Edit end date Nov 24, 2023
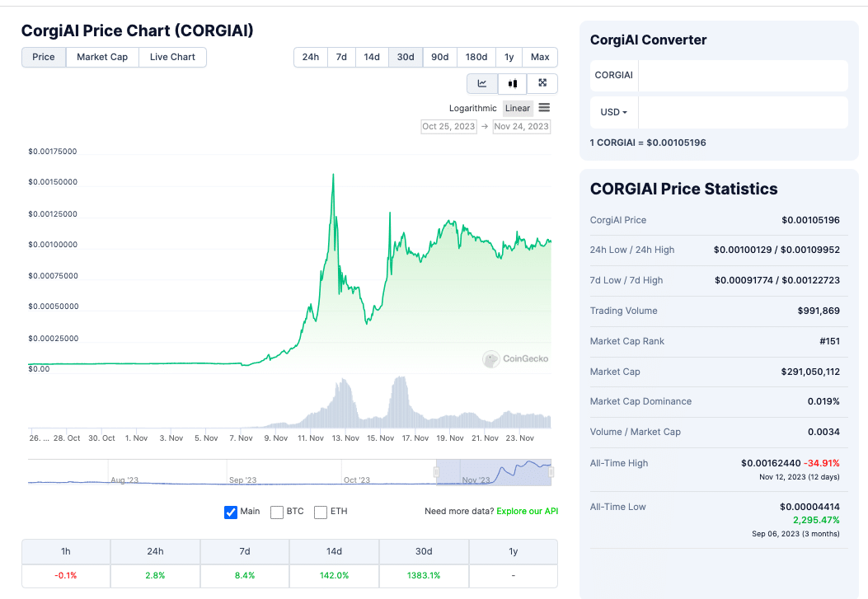This screenshot has height=599, width=868. point(522,127)
